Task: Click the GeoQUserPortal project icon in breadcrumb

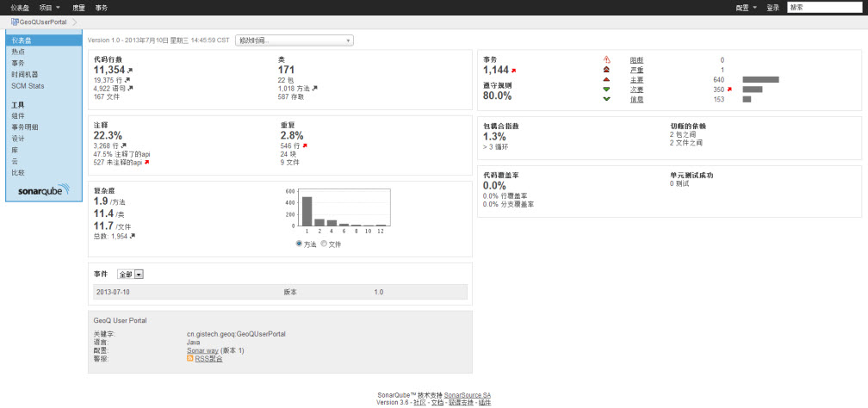Action: click(x=15, y=22)
